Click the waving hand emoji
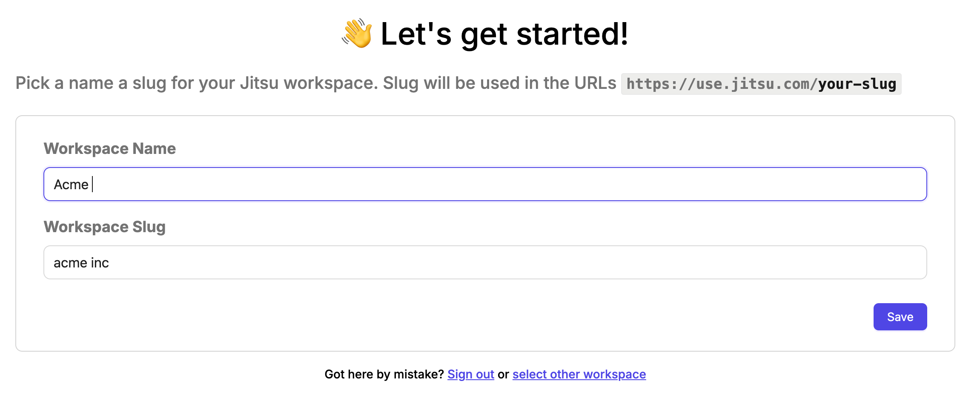This screenshot has width=980, height=415. 357,33
